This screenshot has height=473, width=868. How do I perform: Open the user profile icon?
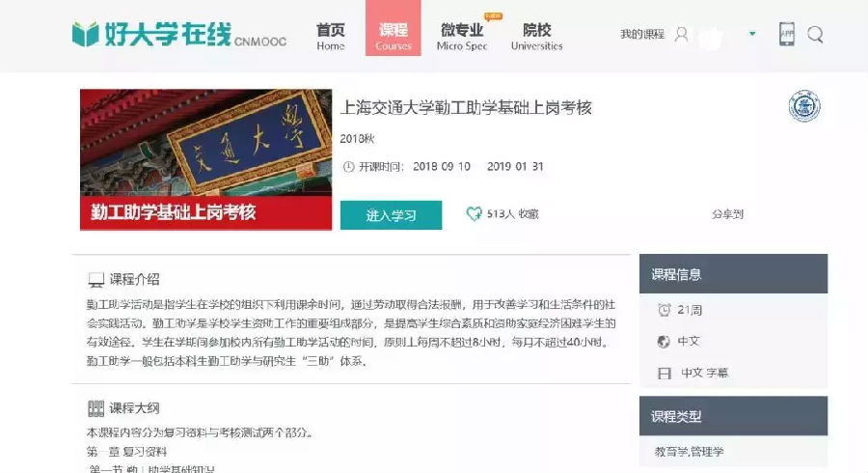click(x=682, y=35)
